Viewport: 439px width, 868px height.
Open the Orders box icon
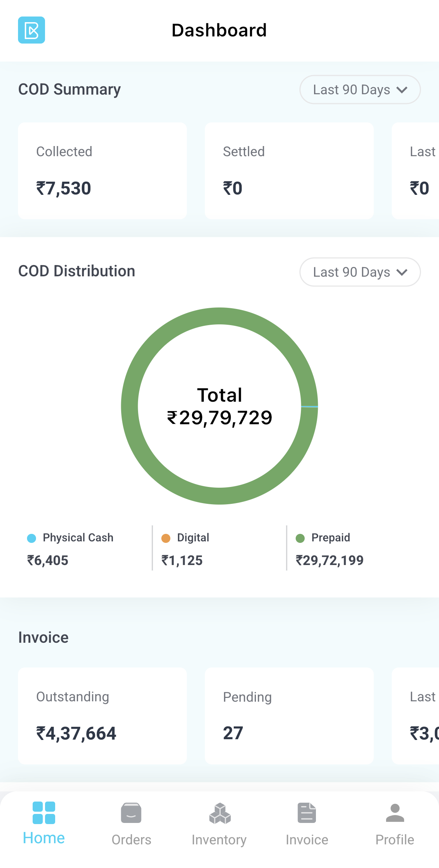131,813
